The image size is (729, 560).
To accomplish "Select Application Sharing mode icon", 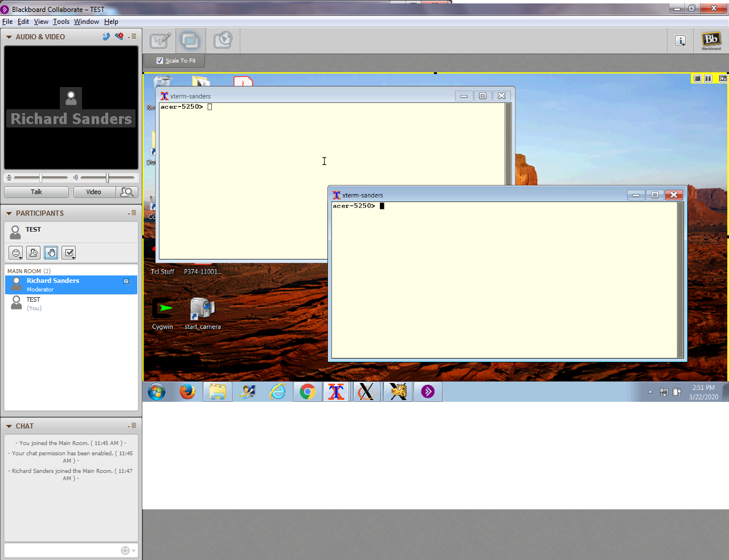I will coord(190,40).
